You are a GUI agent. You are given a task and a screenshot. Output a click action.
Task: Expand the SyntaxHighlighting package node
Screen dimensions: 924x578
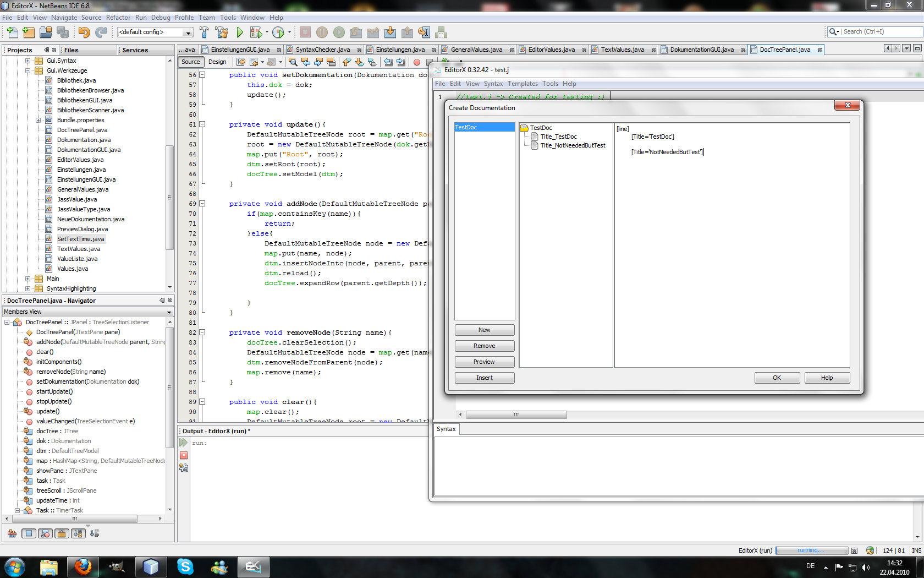click(x=28, y=288)
